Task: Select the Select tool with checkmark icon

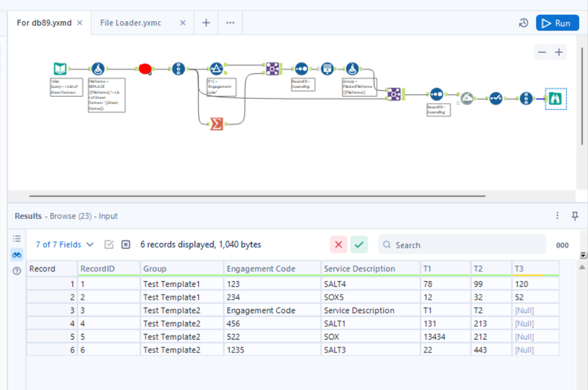Action: (x=496, y=98)
